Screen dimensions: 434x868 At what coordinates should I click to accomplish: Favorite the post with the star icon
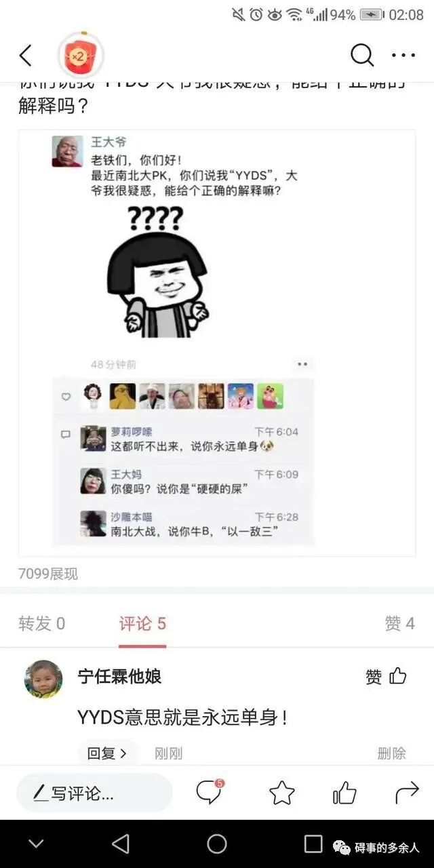(x=282, y=792)
